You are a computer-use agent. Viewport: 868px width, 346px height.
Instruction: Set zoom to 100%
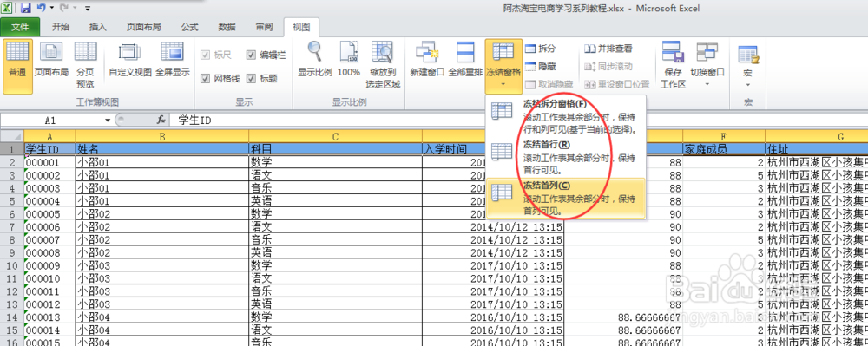tap(349, 60)
